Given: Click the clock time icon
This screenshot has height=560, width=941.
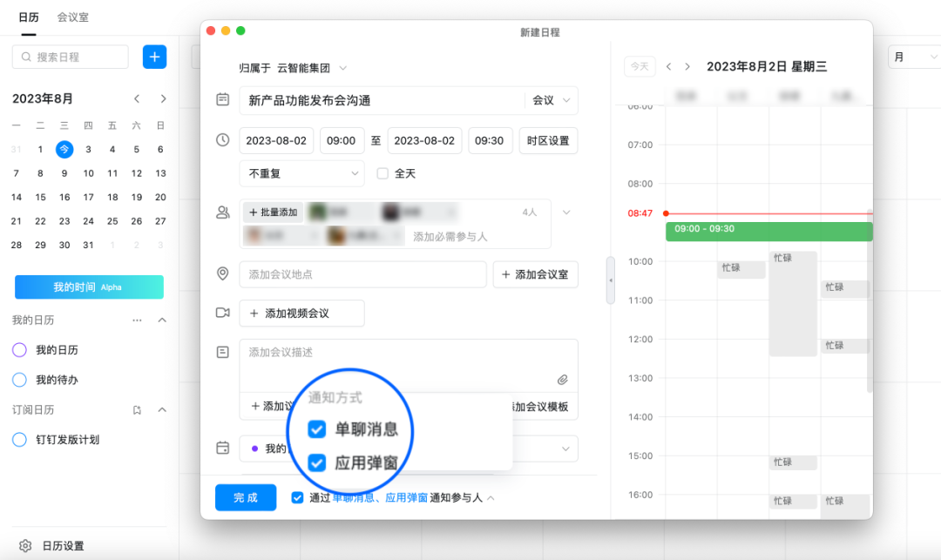Looking at the screenshot, I should [223, 139].
